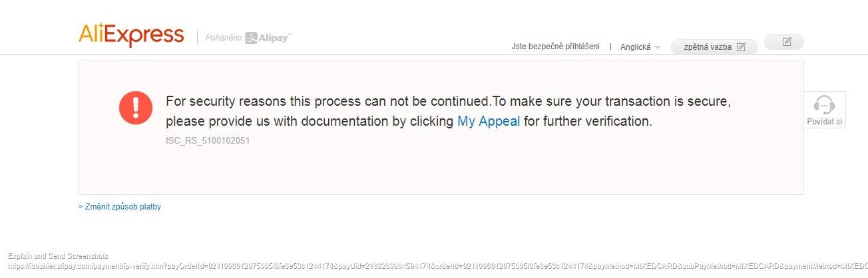Viewport: 868px width, 278px height.
Task: Click Změnit způsob platby link
Action: [123, 207]
